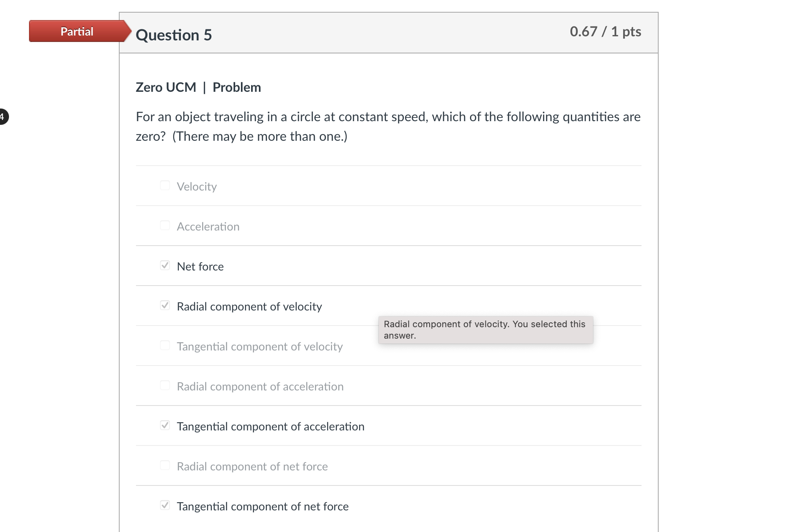The image size is (793, 532).
Task: Click the Partial score badge
Action: (76, 31)
